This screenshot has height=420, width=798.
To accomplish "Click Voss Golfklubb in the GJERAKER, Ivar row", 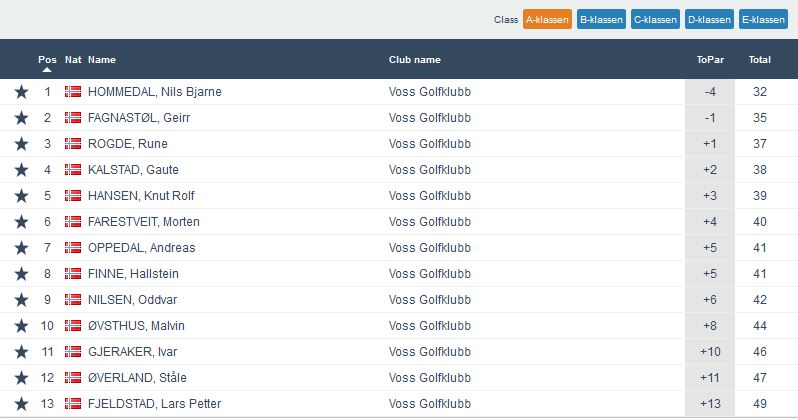I will pyautogui.click(x=429, y=352).
